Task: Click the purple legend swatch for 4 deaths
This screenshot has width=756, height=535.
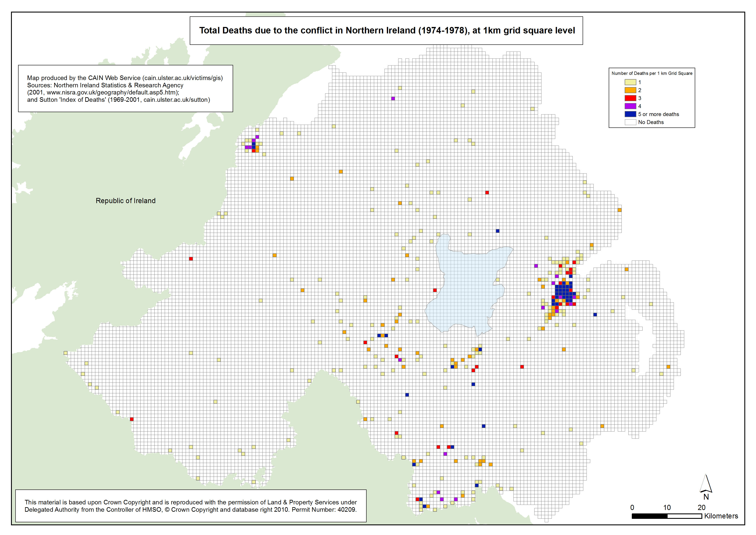Action: 630,106
